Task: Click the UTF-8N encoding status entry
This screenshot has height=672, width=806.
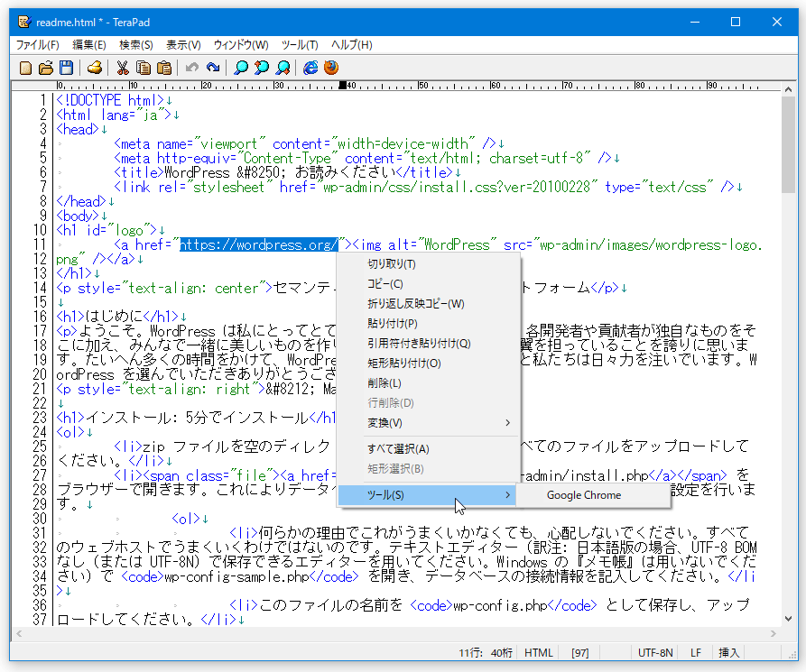Action: [655, 653]
